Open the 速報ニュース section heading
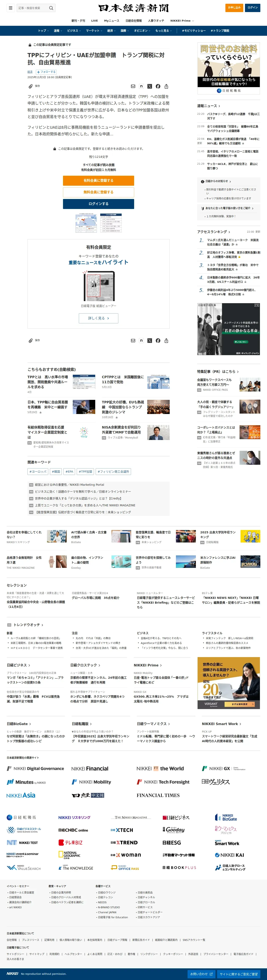The width and height of the screenshot is (267, 980). point(208,106)
